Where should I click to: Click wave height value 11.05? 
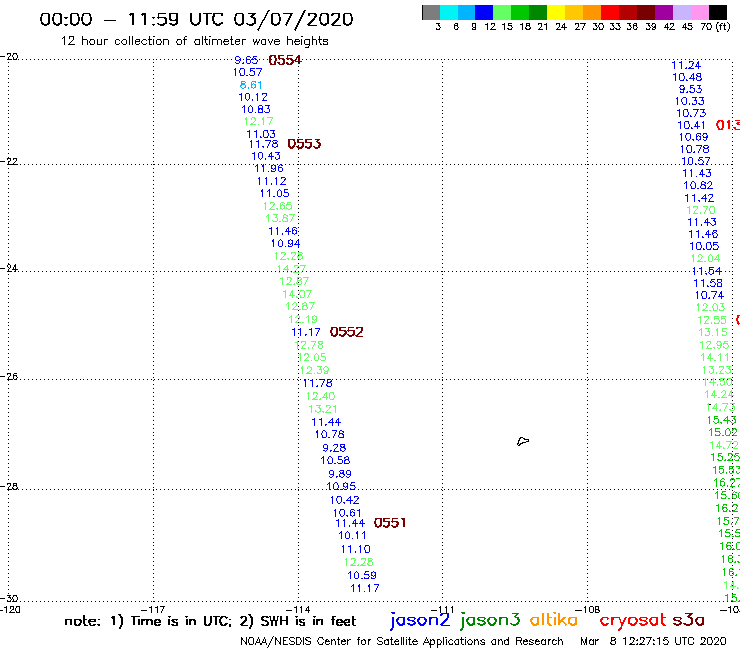point(275,193)
